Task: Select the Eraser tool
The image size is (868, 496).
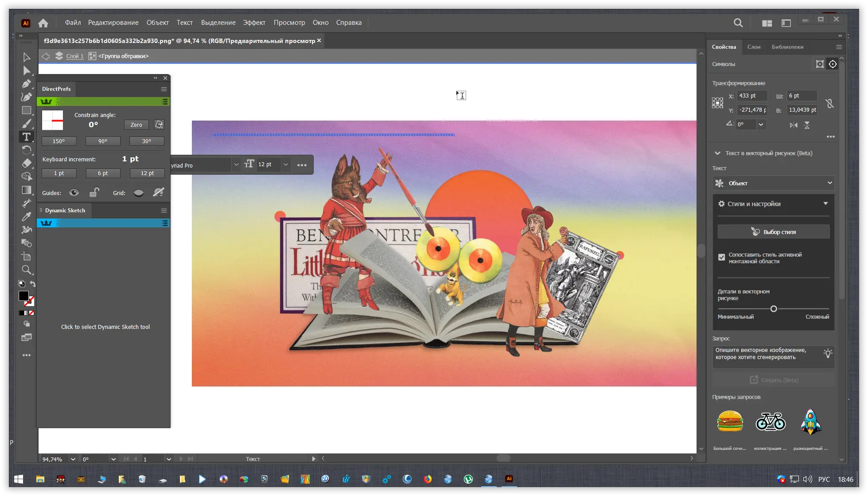Action: click(27, 163)
